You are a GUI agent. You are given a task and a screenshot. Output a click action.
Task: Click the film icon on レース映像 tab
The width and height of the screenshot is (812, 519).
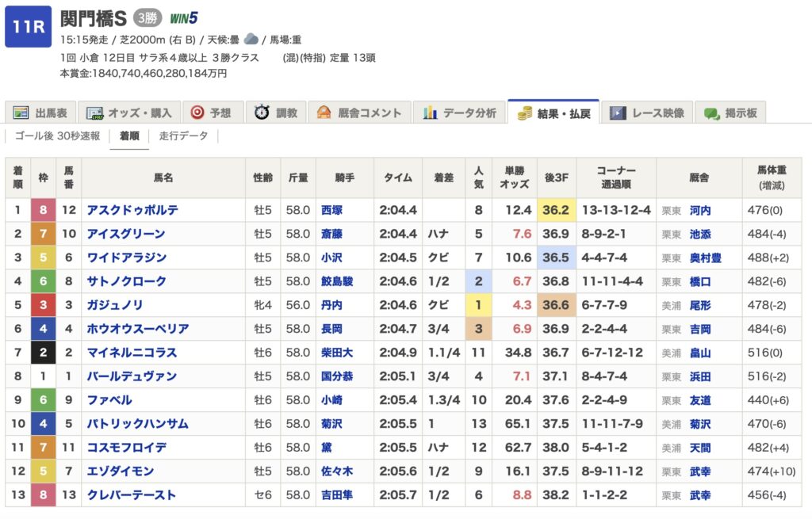pos(618,113)
